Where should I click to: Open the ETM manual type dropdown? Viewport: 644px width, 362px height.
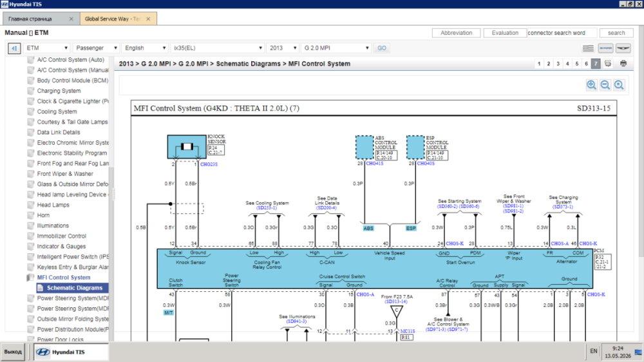(x=46, y=48)
